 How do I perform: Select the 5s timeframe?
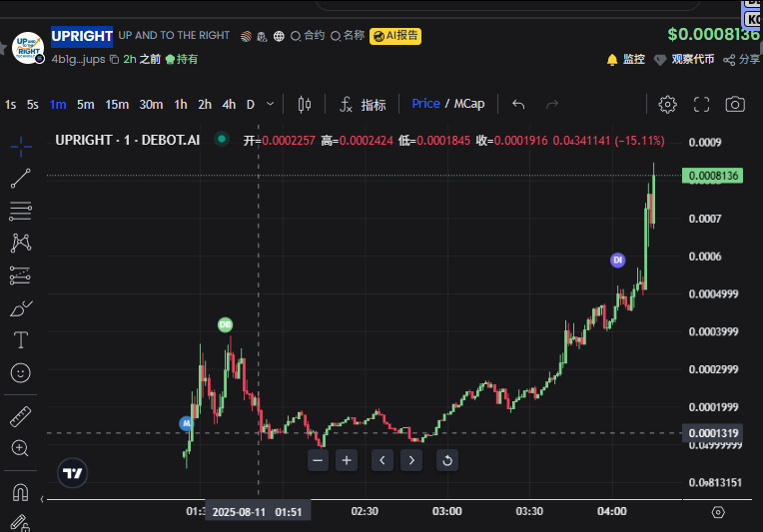tap(33, 105)
